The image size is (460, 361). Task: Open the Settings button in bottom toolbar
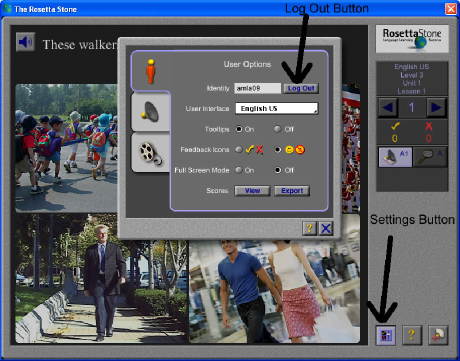pos(386,335)
